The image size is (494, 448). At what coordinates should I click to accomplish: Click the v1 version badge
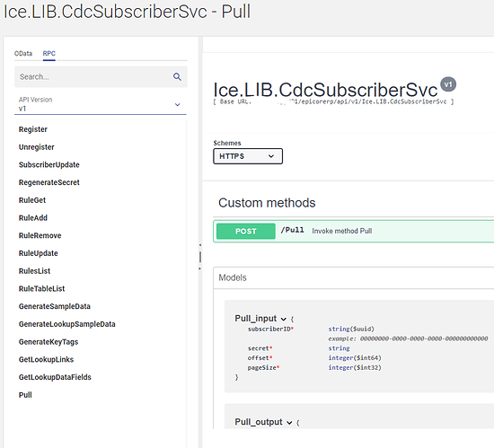448,84
